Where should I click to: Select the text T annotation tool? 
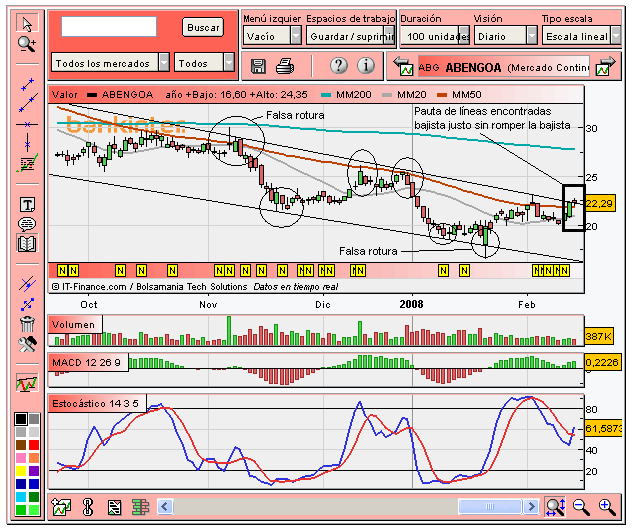coord(27,205)
